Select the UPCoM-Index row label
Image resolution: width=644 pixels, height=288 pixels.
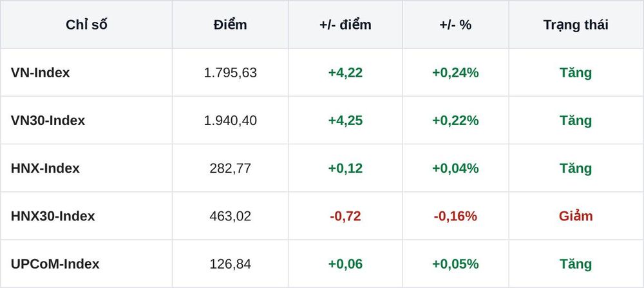point(55,264)
